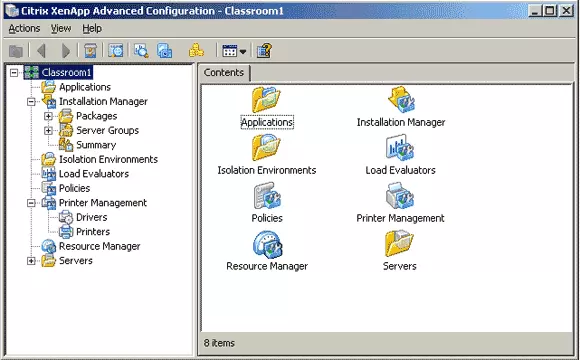
Task: Select Isolation Environments in the left tree
Action: [108, 159]
